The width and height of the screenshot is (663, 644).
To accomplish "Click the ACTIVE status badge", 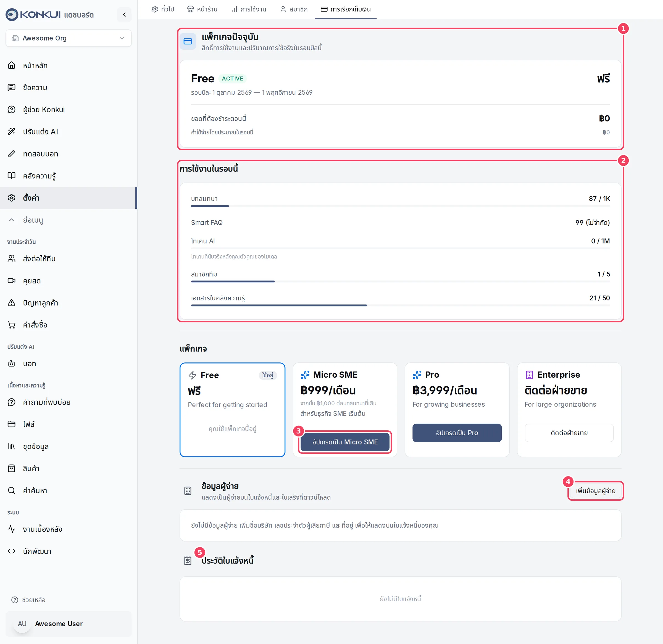I will [x=233, y=78].
